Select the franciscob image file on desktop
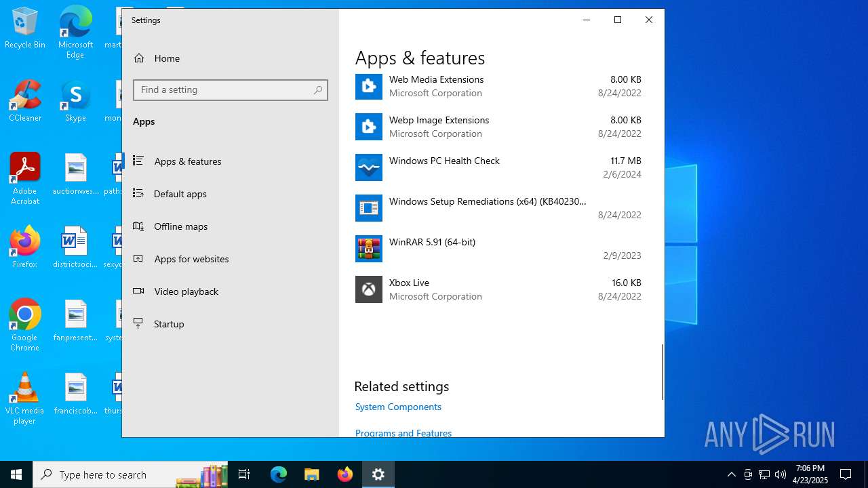 click(75, 393)
